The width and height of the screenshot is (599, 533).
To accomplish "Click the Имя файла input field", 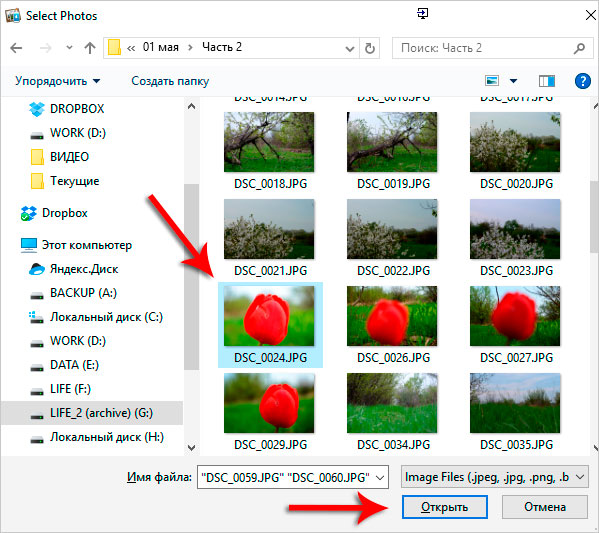I will pyautogui.click(x=293, y=477).
